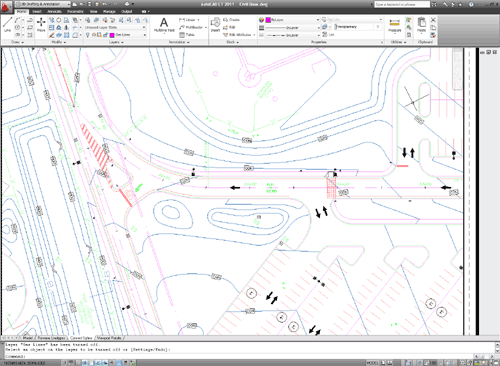
Task: Select the Line drawing tool
Action: click(7, 24)
